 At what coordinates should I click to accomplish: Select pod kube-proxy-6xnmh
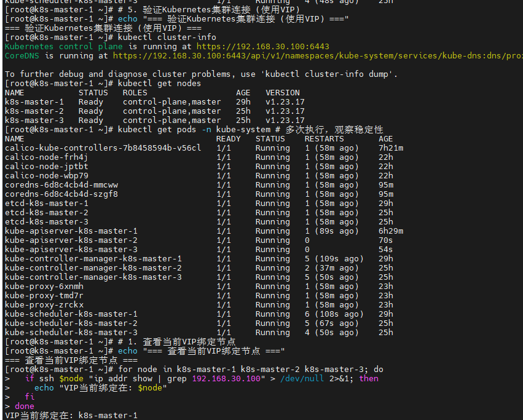point(44,287)
